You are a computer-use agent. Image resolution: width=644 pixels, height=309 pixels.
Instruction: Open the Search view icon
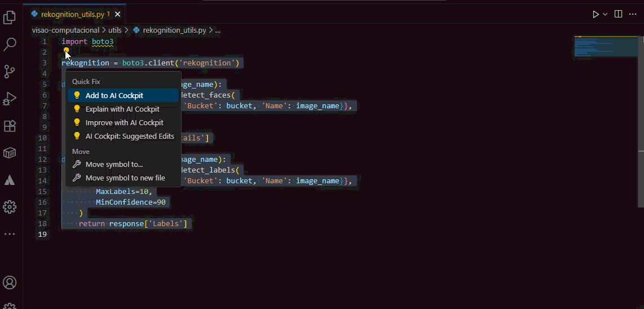10,45
